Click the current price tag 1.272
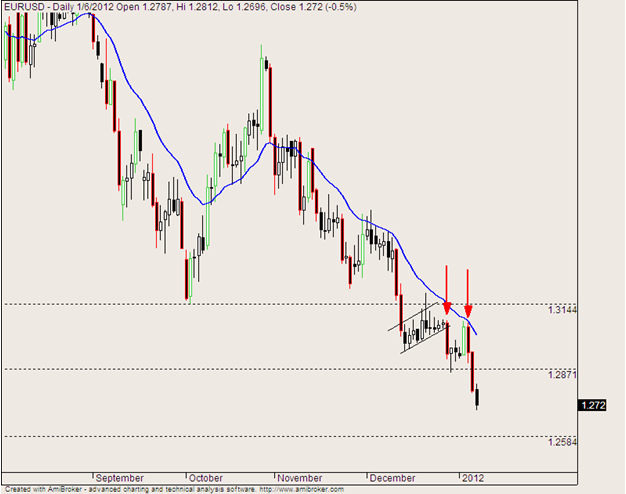The width and height of the screenshot is (626, 494). click(592, 405)
